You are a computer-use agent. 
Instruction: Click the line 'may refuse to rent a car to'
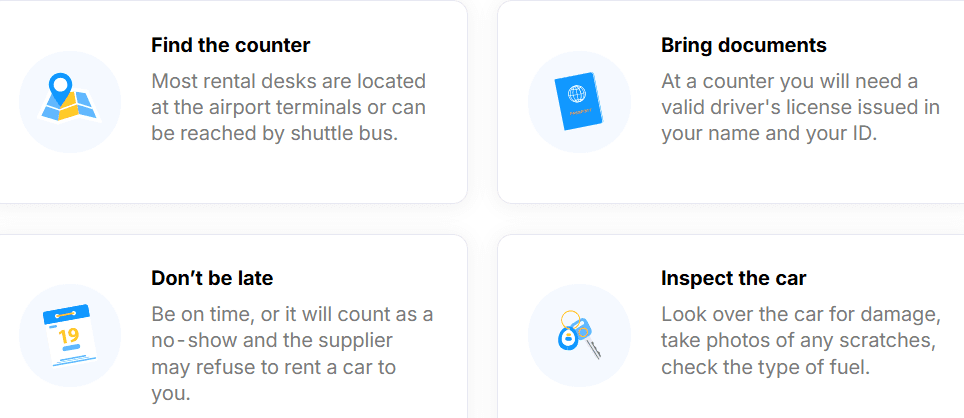(x=274, y=367)
